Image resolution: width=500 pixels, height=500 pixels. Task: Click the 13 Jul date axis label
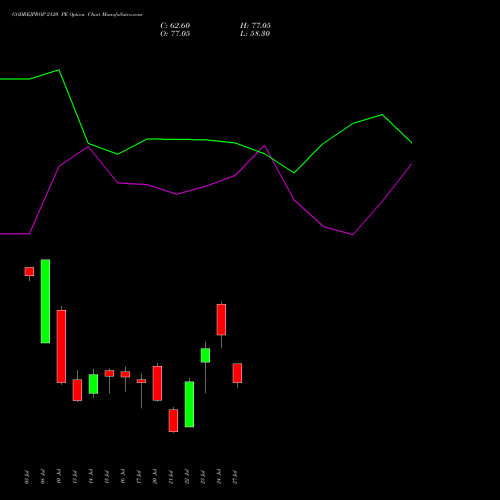tap(75, 477)
